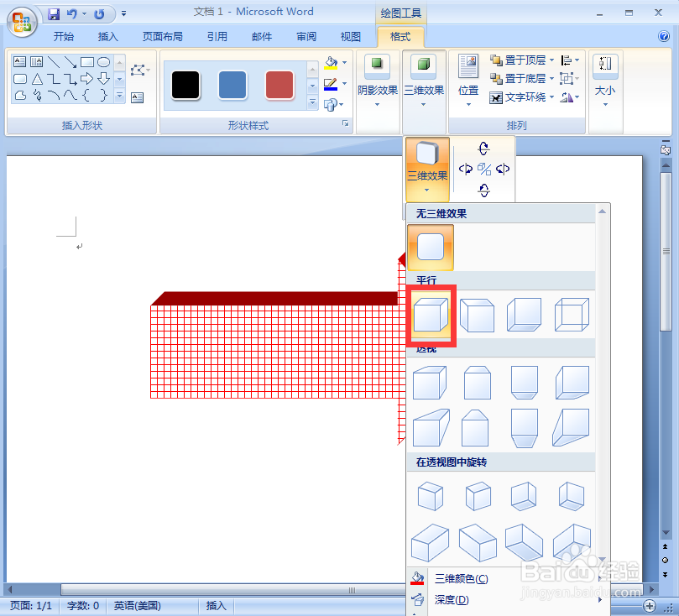Click the 三维效果 button in ribbon
The image size is (679, 616).
(424, 81)
